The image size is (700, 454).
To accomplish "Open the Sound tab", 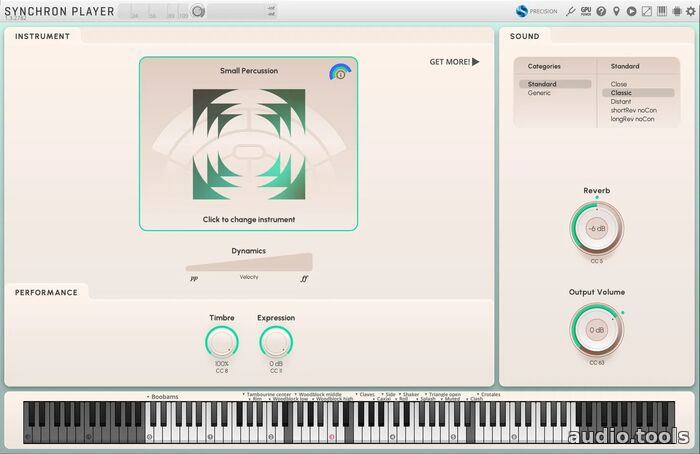I will (524, 36).
